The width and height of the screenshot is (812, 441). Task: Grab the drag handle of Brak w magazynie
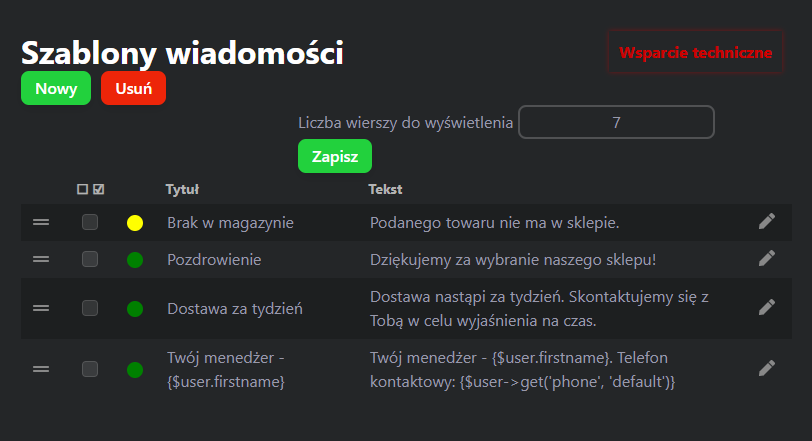point(41,222)
